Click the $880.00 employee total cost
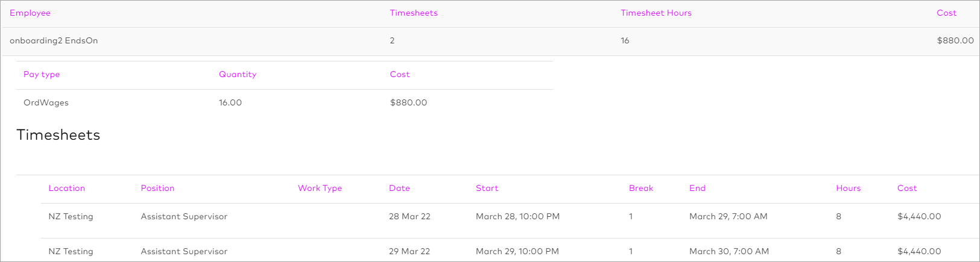 point(955,41)
